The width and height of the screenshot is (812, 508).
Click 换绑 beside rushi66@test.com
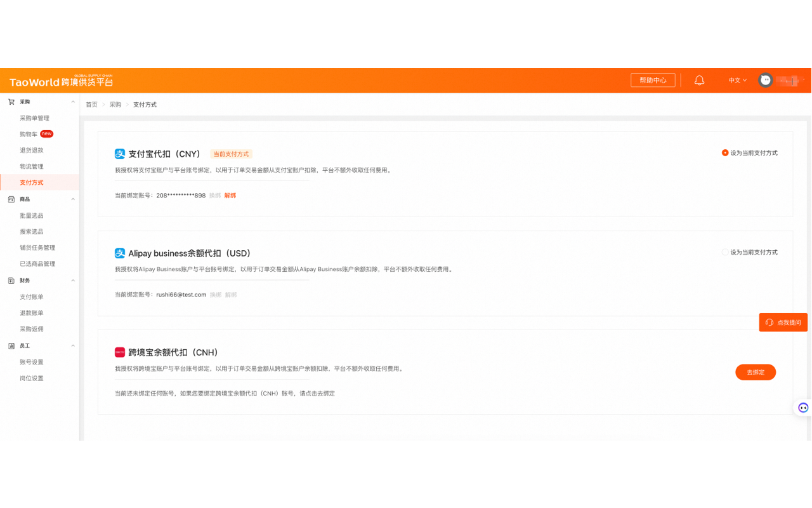coord(216,295)
